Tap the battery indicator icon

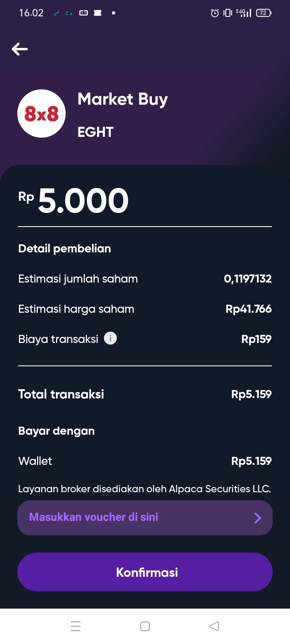click(263, 13)
